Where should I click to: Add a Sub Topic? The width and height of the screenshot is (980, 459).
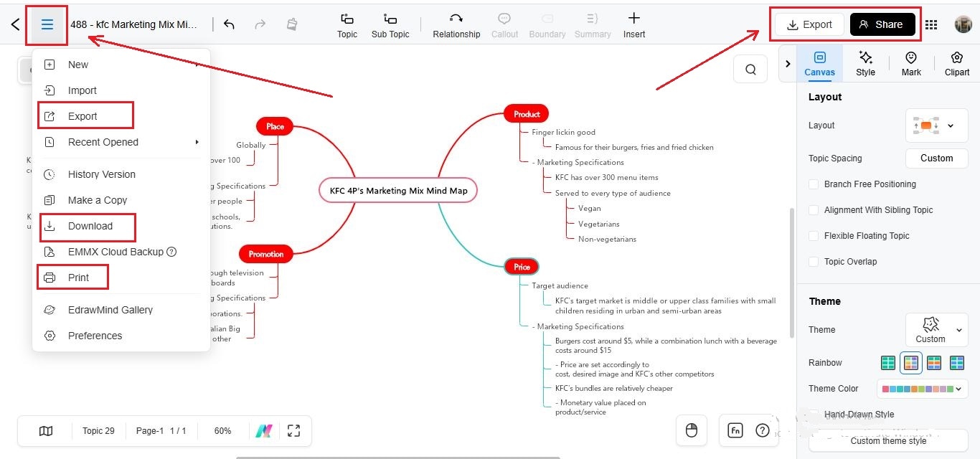390,25
